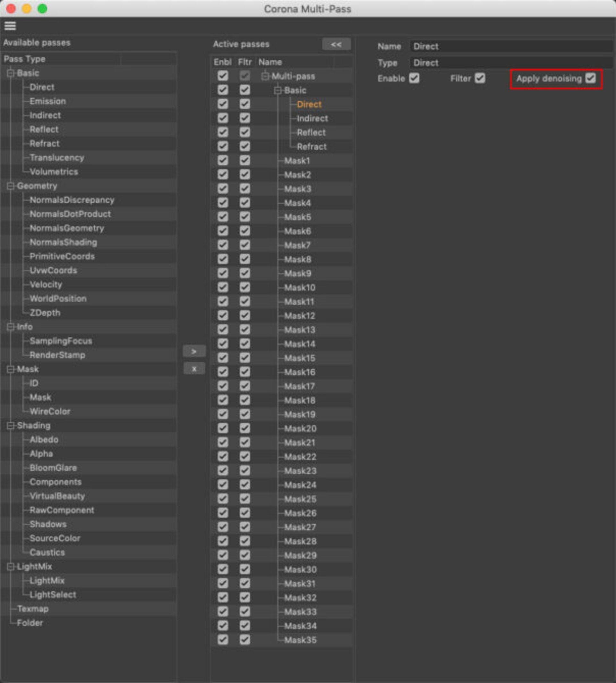Collapse the Basic group in Available passes

click(11, 73)
